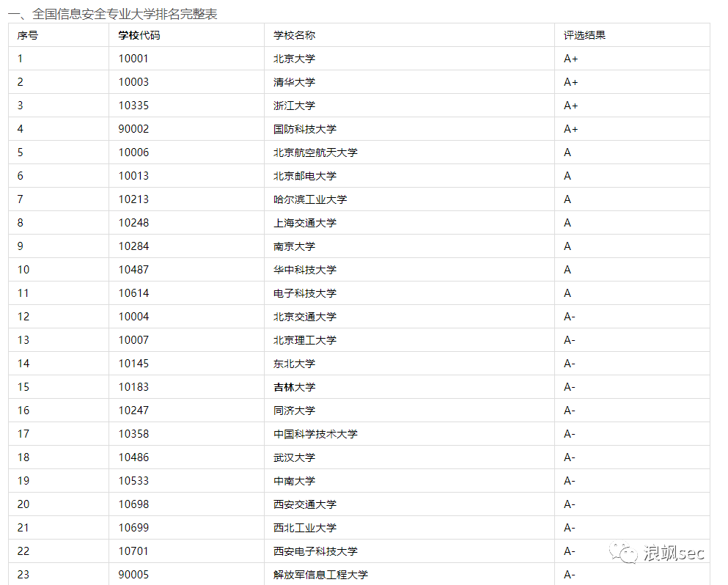This screenshot has height=585, width=728.
Task: Click the school name 北京理工大学
Action: pyautogui.click(x=305, y=340)
